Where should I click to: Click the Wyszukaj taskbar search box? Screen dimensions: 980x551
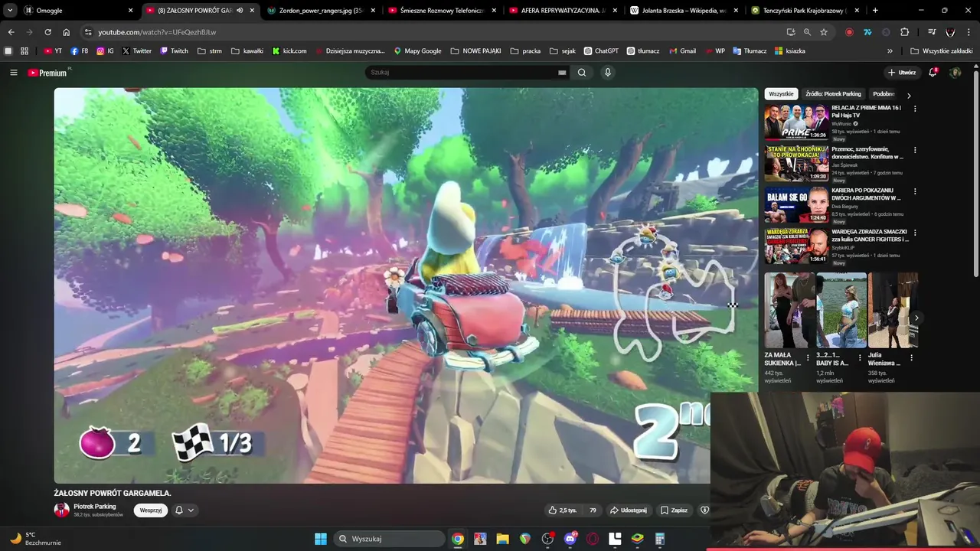pos(390,539)
